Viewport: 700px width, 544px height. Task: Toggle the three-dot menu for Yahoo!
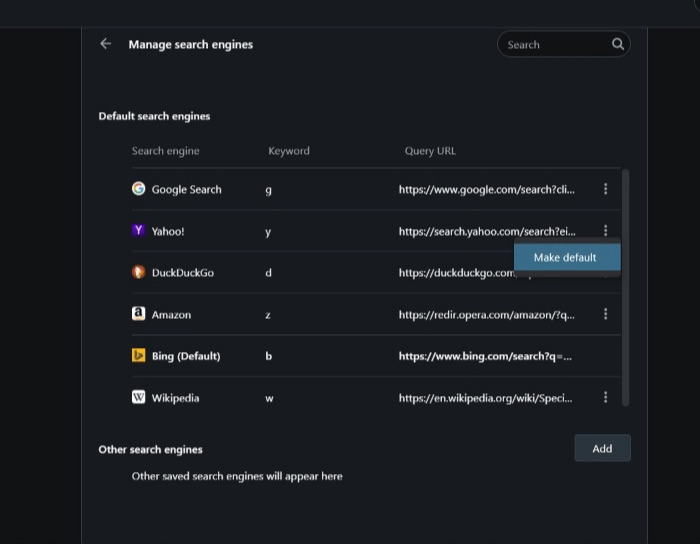tap(605, 231)
